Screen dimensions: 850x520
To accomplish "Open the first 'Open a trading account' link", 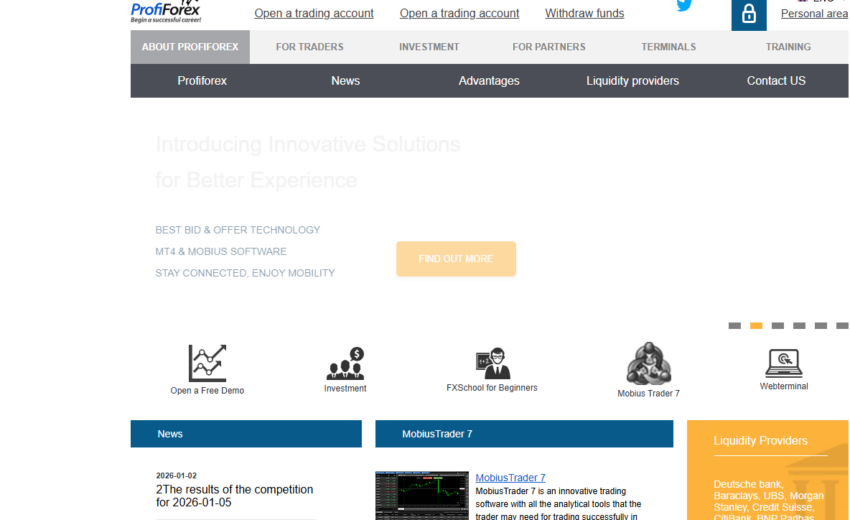I will click(314, 13).
